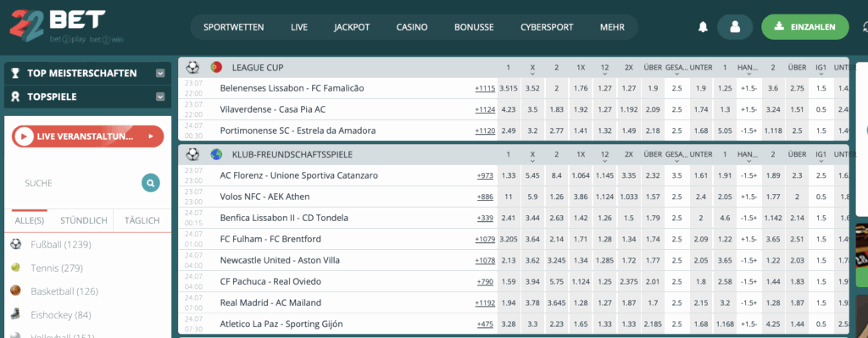The width and height of the screenshot is (868, 338).
Task: Open +1115 markets for Belenenses Lissabon match
Action: [x=485, y=88]
